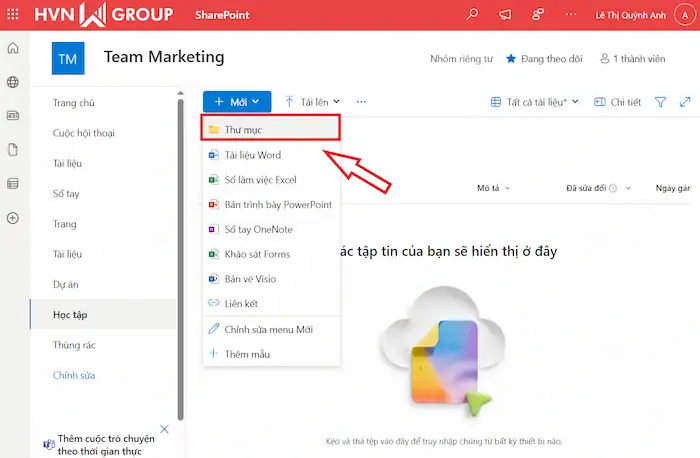Open the globe sites icon in left rail
The width and height of the screenshot is (700, 458).
click(x=13, y=82)
